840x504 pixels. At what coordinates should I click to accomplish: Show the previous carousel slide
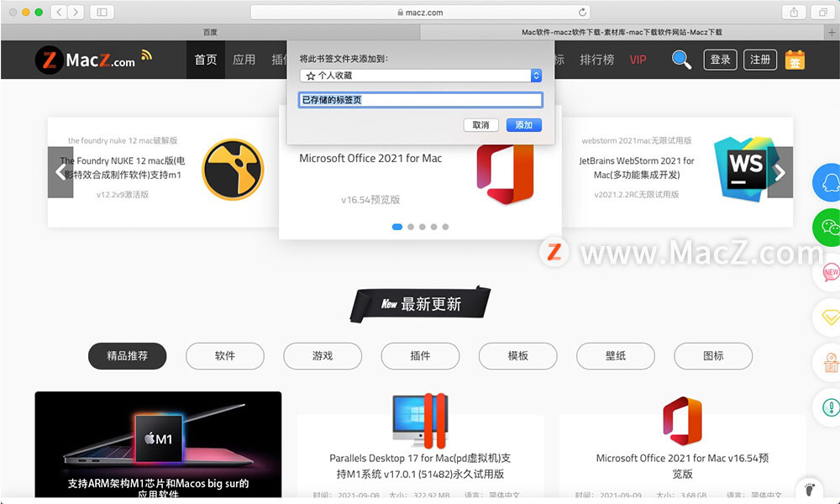[60, 172]
